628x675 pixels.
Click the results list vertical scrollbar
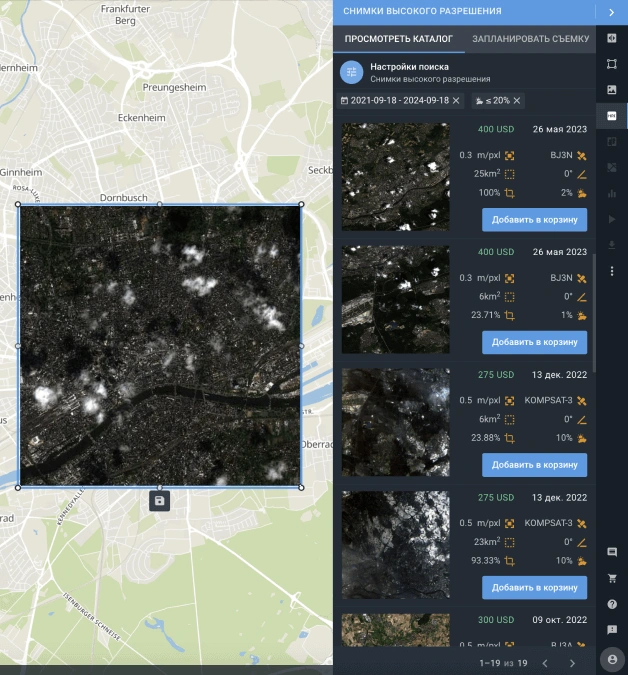click(594, 313)
